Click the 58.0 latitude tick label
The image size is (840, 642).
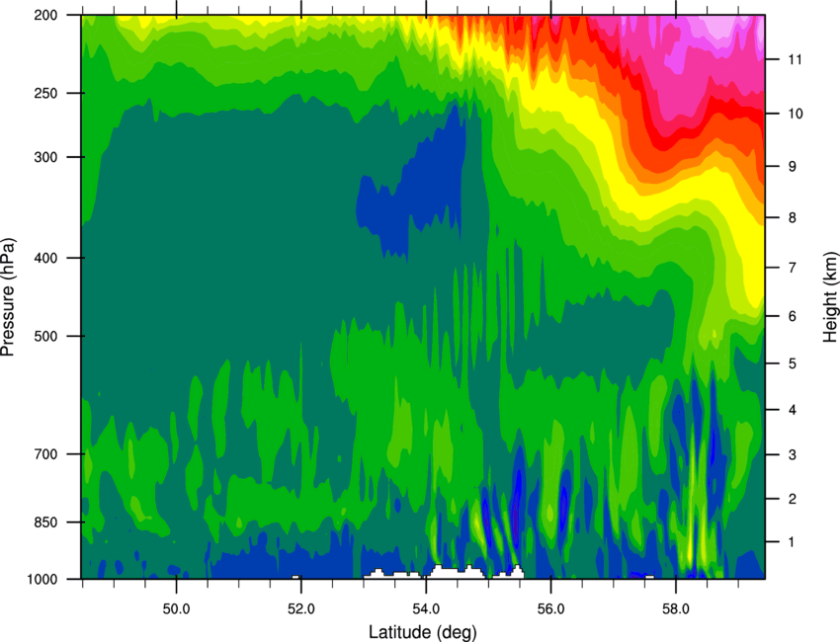[x=676, y=609]
